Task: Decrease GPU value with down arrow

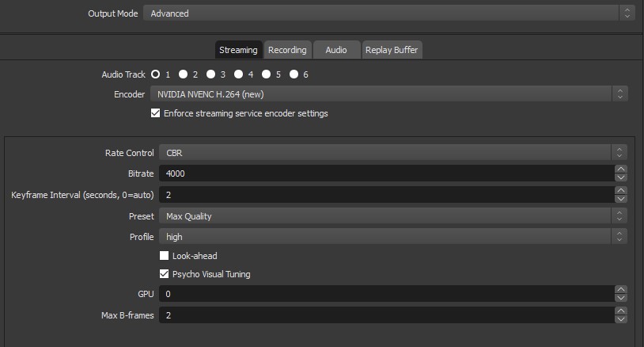Action: coord(620,298)
